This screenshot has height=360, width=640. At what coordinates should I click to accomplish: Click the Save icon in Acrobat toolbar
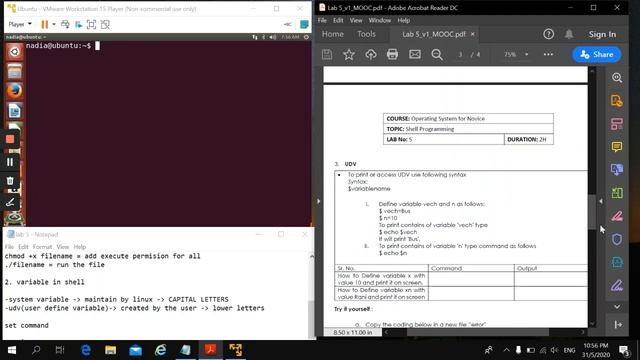[327, 54]
